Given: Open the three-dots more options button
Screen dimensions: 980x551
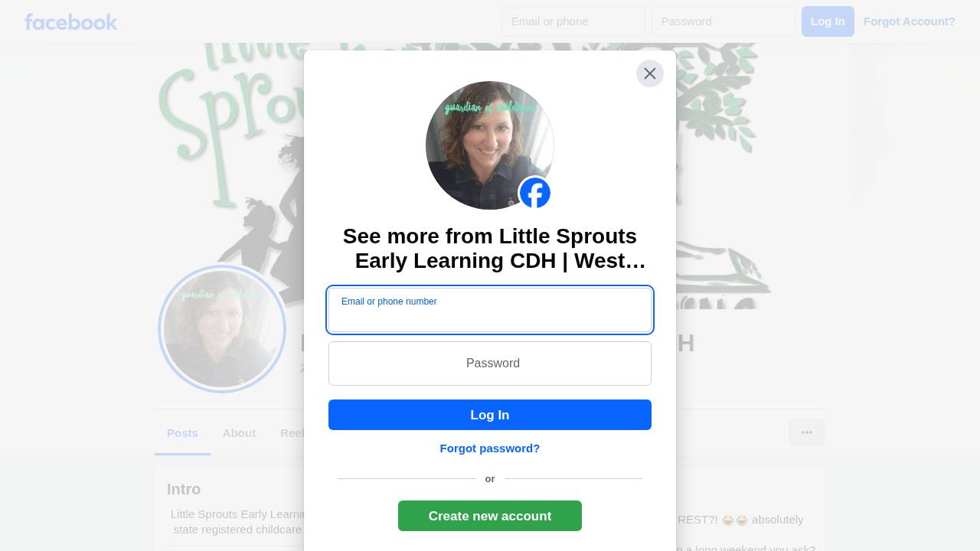Looking at the screenshot, I should tap(807, 432).
